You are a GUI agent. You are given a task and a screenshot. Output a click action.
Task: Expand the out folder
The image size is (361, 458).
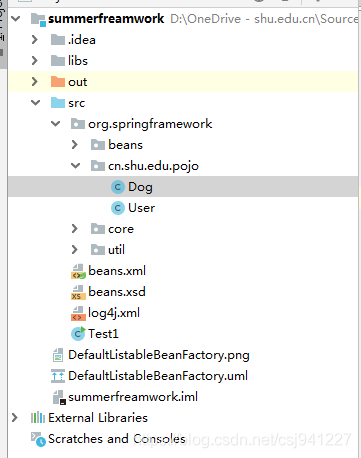tap(35, 82)
